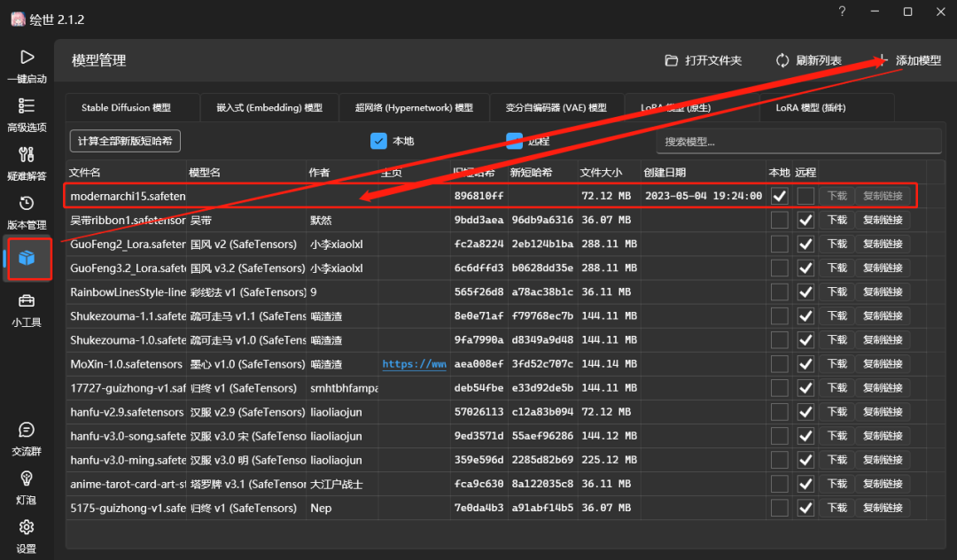Screen dimensions: 957x560
Task: Toggle remote checkbox for hanfu-v2.9 row
Action: (x=805, y=412)
